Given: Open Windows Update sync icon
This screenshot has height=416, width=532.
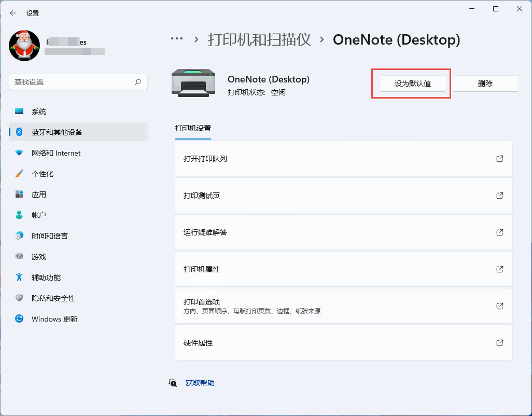Looking at the screenshot, I should (19, 318).
